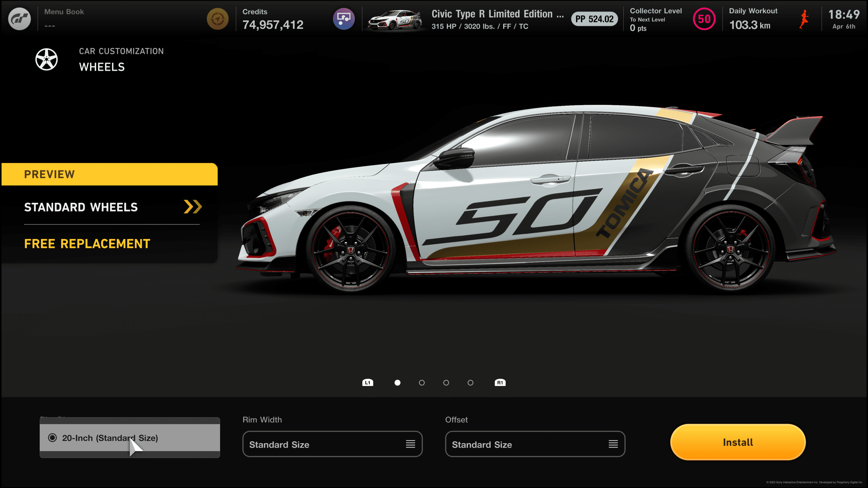
Task: Click the Credits 74,957,412 value
Action: point(273,25)
